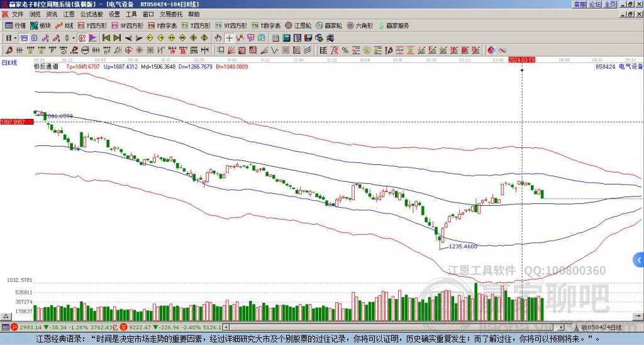
Task: Select the red pencil drawing tool
Action: coord(9,50)
